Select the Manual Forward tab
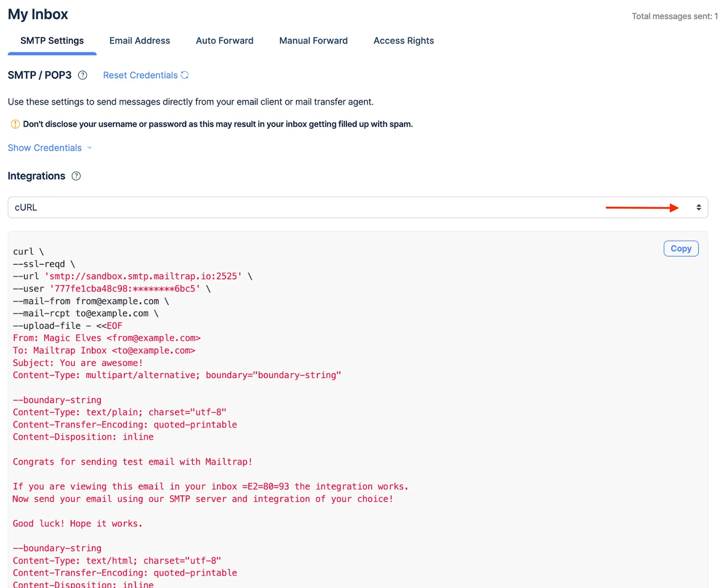Image resolution: width=720 pixels, height=588 pixels. (x=313, y=41)
